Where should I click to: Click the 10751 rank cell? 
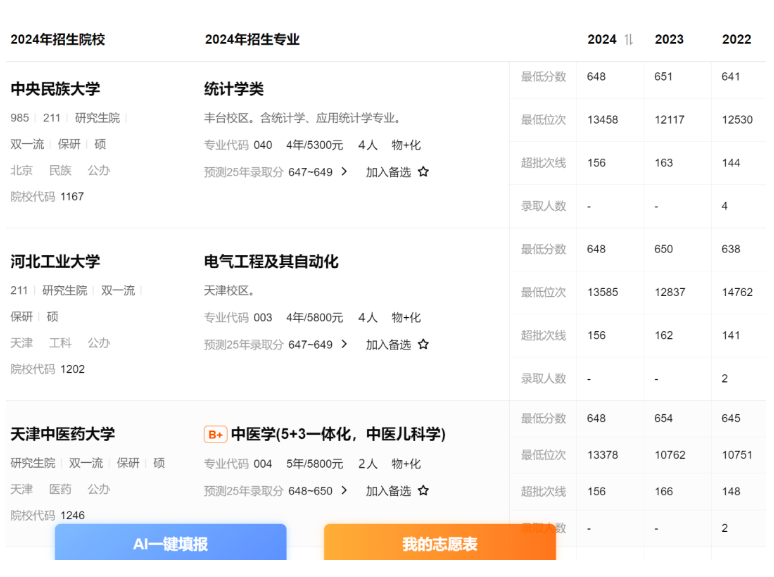pos(737,455)
